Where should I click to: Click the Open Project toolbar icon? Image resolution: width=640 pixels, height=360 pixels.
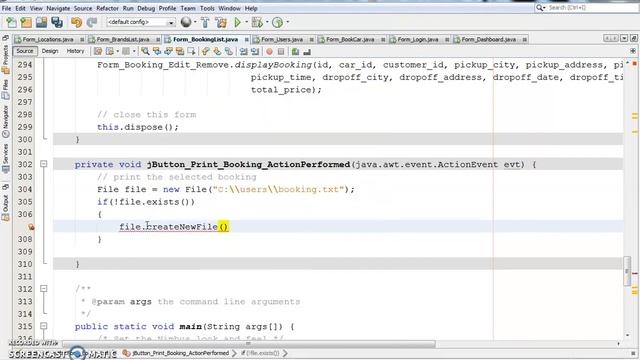coord(41,22)
